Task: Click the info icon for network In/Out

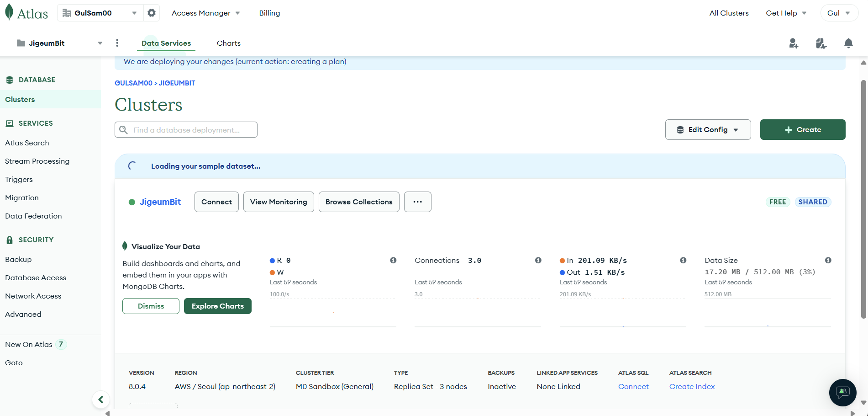Action: point(683,260)
